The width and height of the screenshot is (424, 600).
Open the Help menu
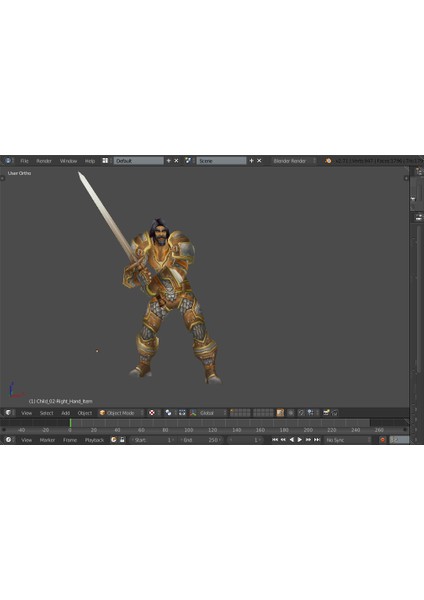coord(90,161)
